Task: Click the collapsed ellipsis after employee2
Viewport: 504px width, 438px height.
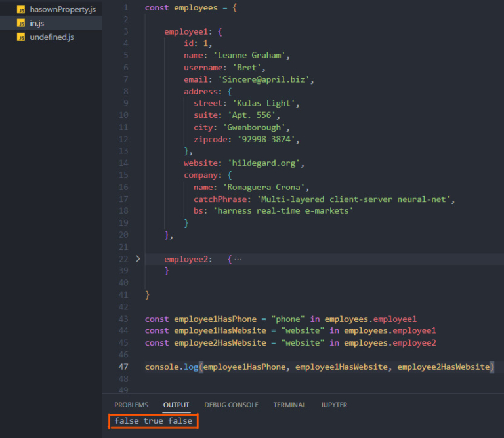Action: pos(238,259)
